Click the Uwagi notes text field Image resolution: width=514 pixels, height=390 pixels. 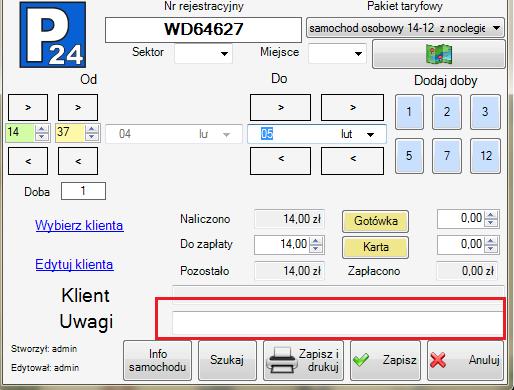(x=338, y=323)
